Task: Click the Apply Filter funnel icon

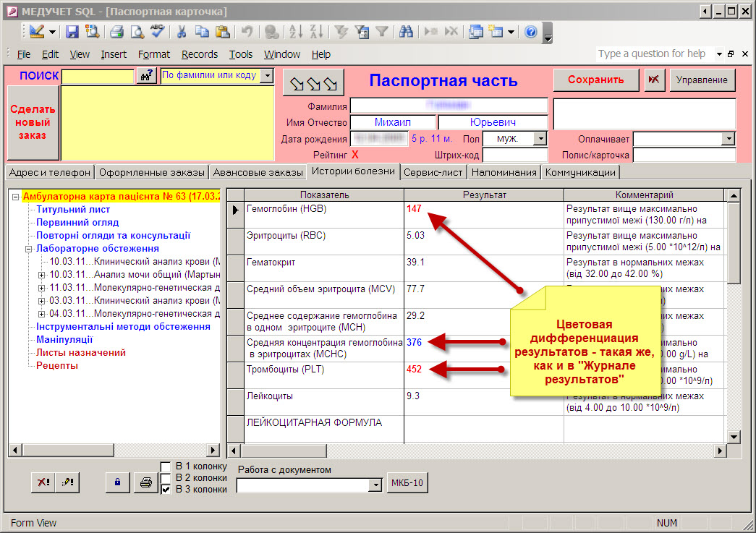Action: [382, 32]
